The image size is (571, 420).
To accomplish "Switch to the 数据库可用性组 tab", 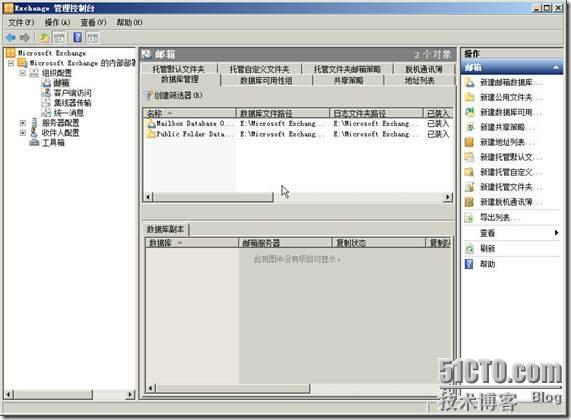I will (266, 81).
